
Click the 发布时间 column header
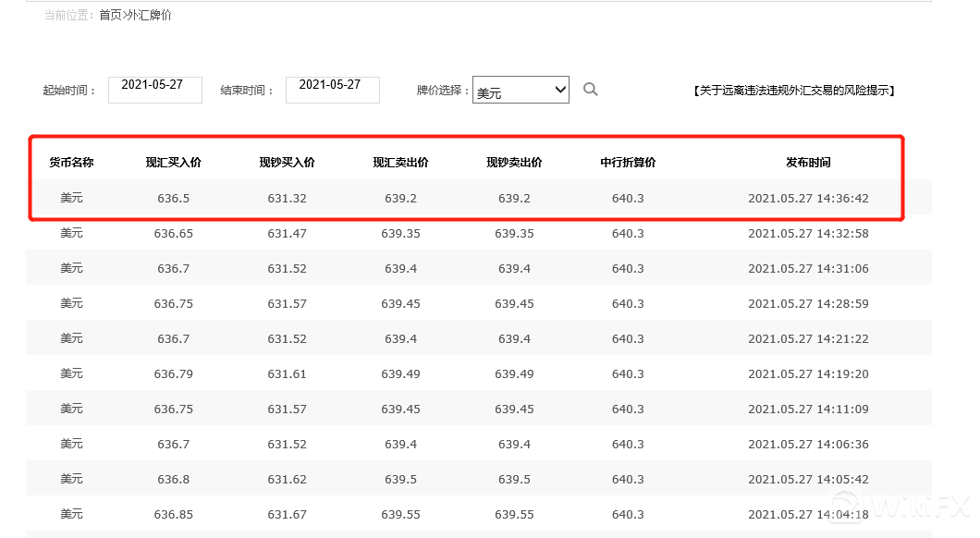808,163
